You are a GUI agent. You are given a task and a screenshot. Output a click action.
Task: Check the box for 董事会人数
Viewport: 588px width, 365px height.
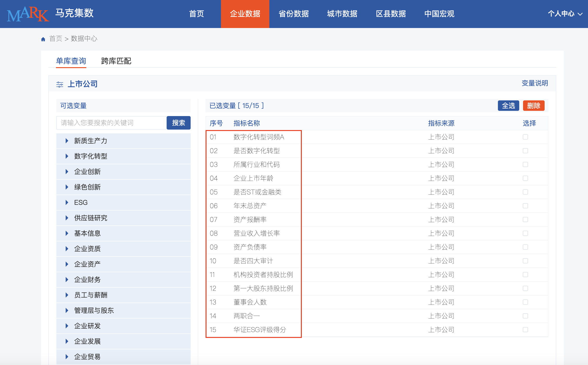[525, 302]
